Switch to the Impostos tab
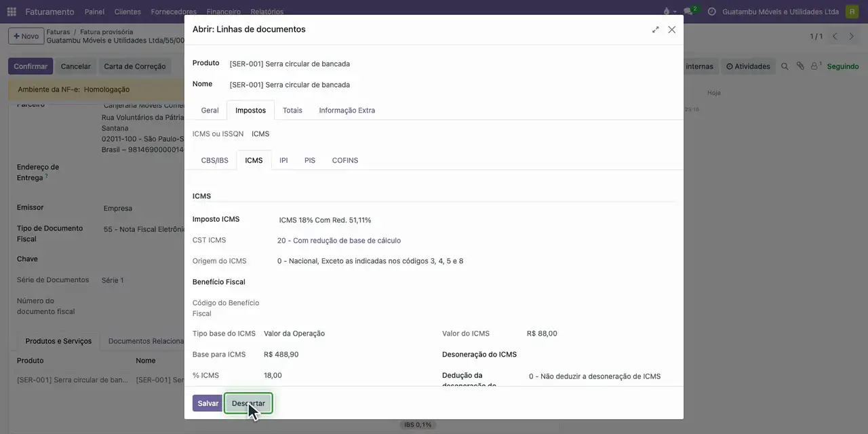Image resolution: width=868 pixels, height=434 pixels. click(x=251, y=111)
